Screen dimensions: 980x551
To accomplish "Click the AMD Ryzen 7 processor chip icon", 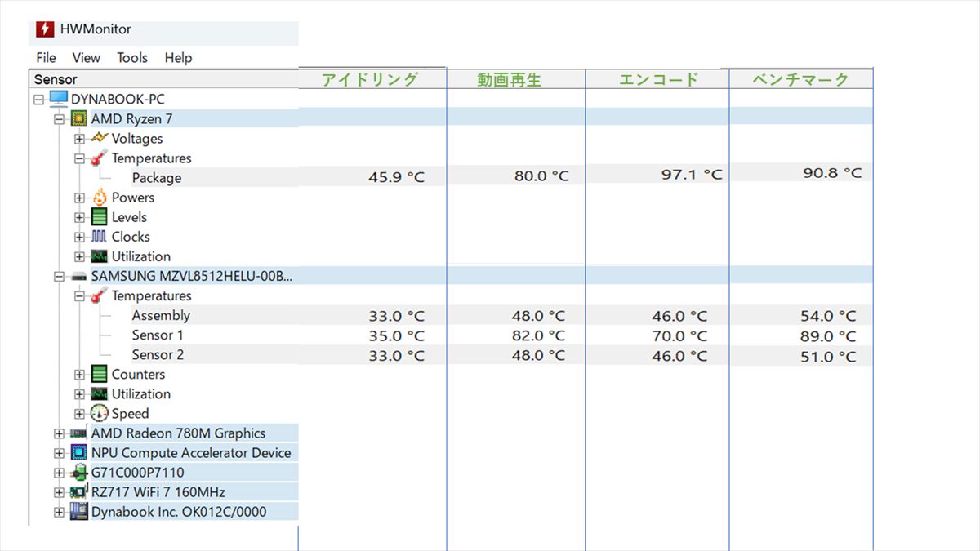I will (x=79, y=119).
